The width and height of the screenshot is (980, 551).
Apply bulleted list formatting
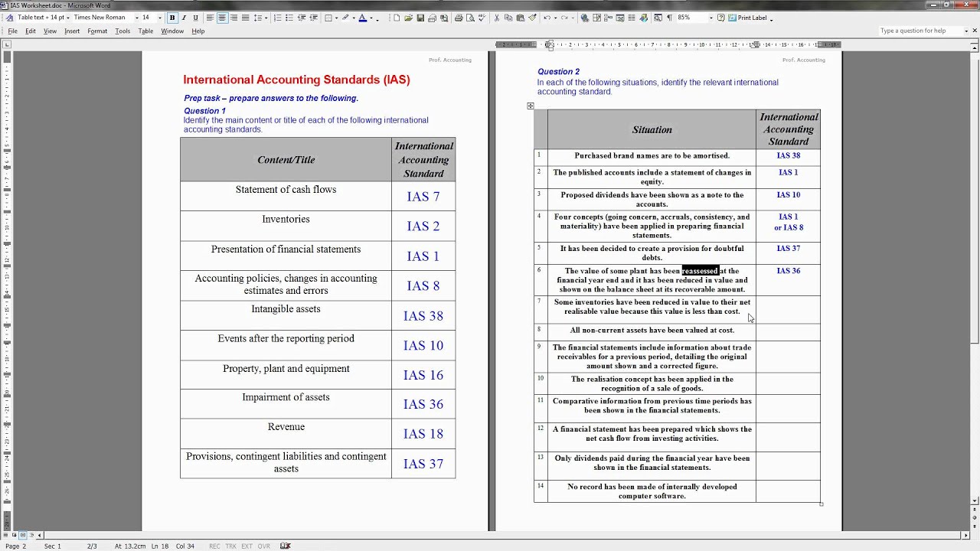pyautogui.click(x=289, y=18)
